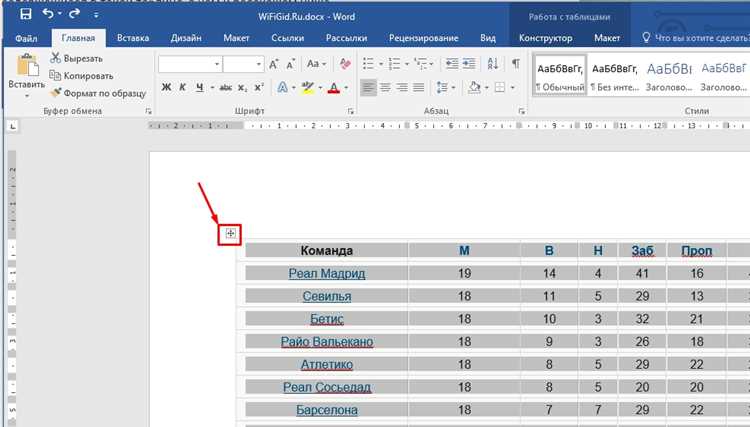The height and width of the screenshot is (427, 750).
Task: Apply the Обычный style
Action: click(560, 76)
